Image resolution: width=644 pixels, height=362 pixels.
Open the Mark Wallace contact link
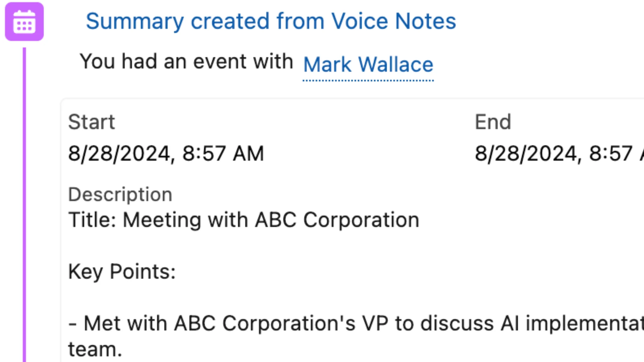tap(368, 65)
